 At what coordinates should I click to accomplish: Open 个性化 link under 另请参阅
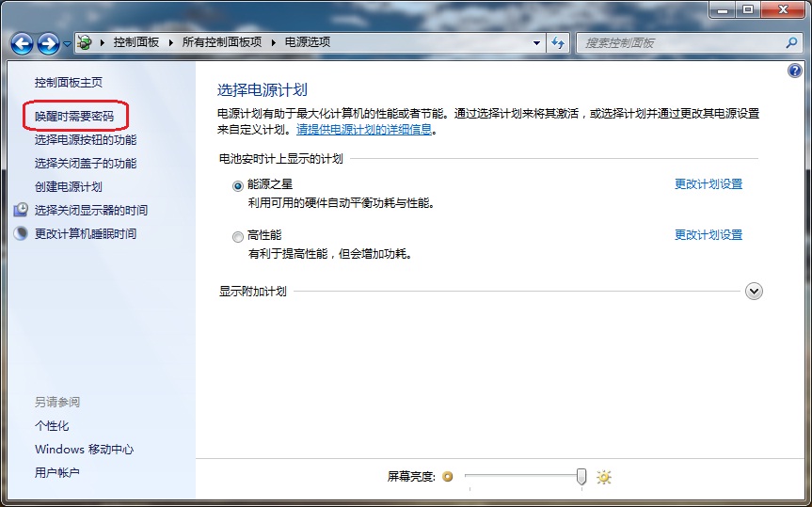click(52, 426)
